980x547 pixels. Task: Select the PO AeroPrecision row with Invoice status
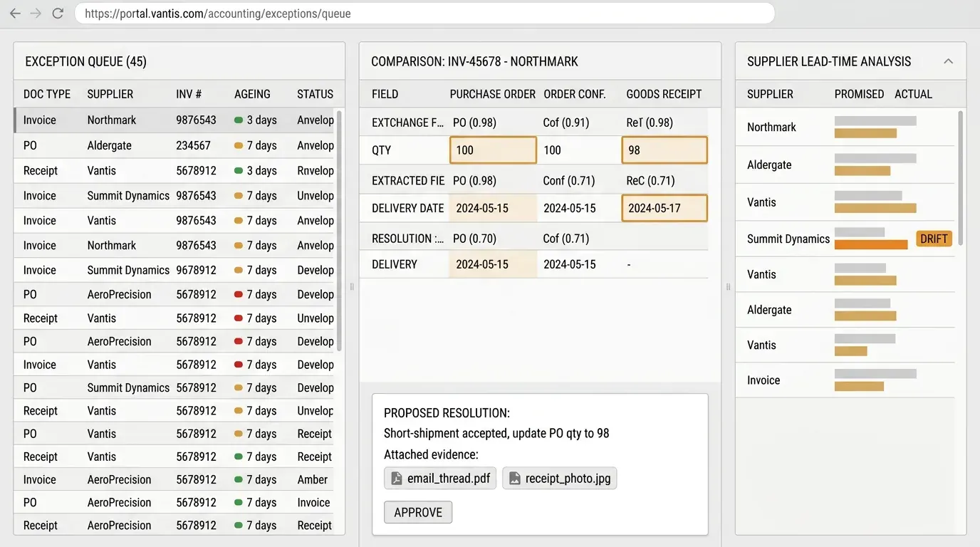coord(175,502)
